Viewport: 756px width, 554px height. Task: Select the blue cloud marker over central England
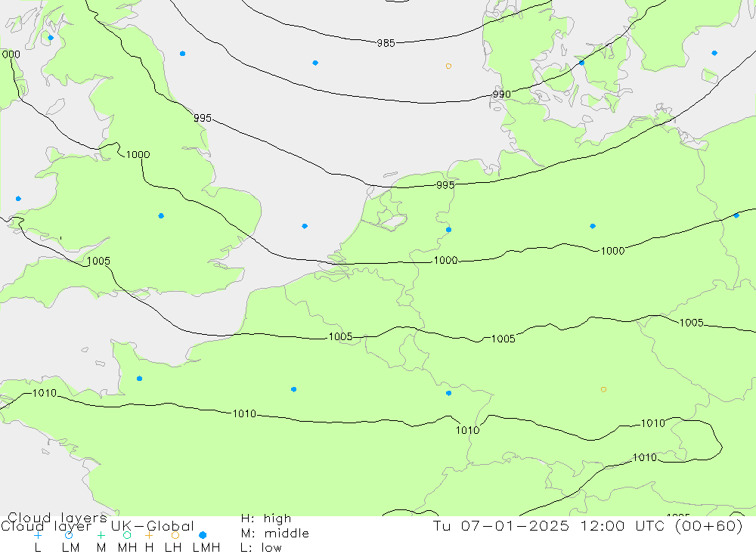point(161,216)
